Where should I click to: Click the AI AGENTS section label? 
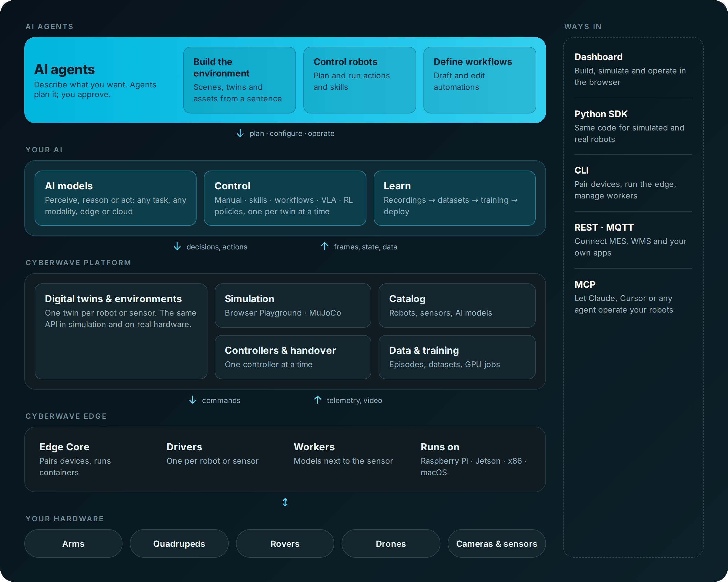click(50, 27)
